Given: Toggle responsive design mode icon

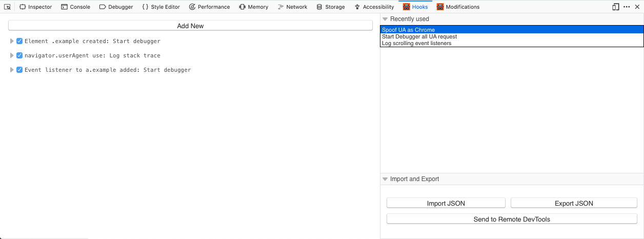Looking at the screenshot, I should (616, 7).
